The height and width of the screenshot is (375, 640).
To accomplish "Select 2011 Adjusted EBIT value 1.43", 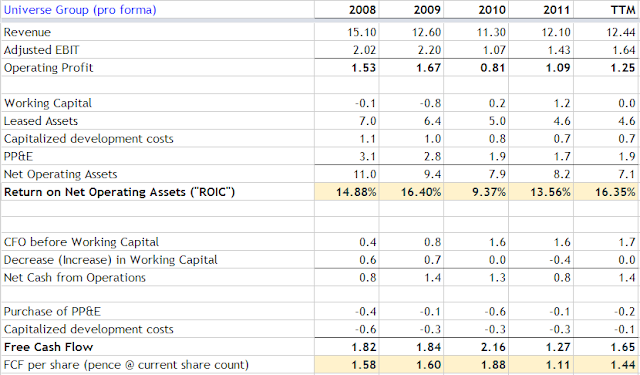I will (559, 50).
